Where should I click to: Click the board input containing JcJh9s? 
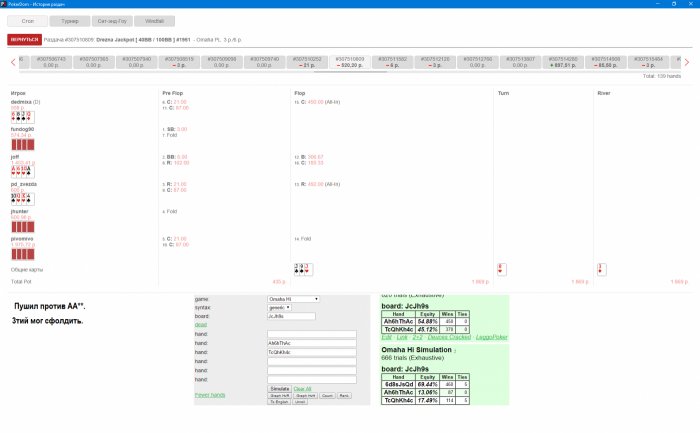point(291,316)
